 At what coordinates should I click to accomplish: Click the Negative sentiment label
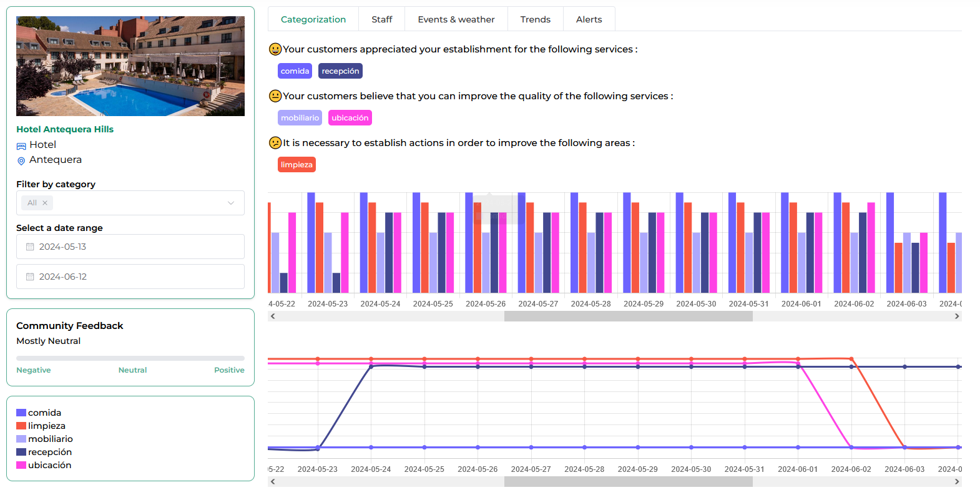point(34,370)
